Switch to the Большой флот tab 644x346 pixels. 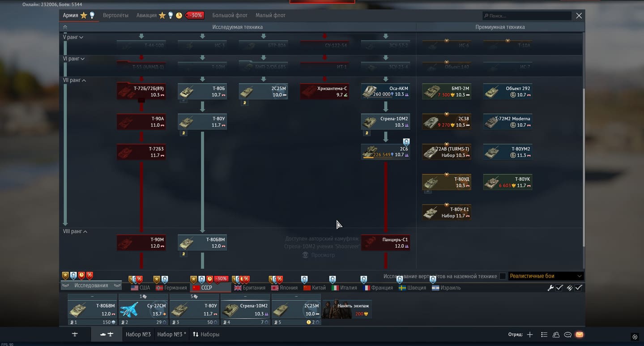(230, 15)
